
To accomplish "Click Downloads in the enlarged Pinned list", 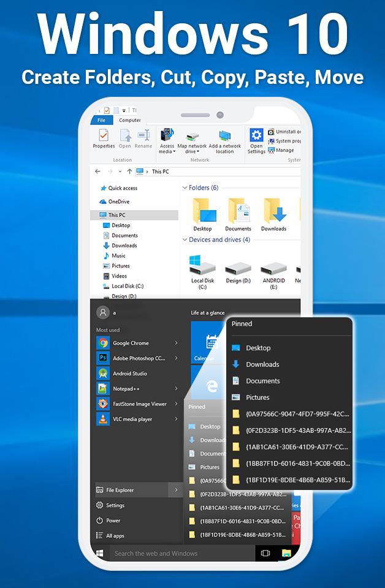I will coord(256,364).
